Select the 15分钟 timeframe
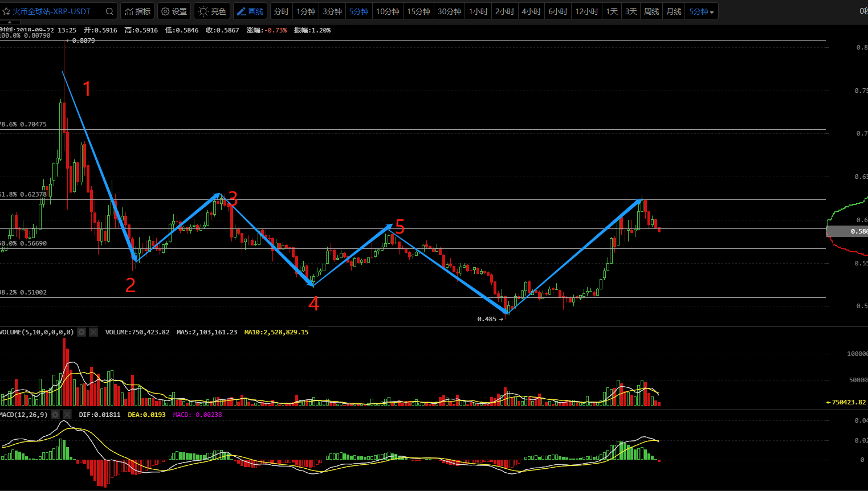The height and width of the screenshot is (491, 868). [418, 11]
